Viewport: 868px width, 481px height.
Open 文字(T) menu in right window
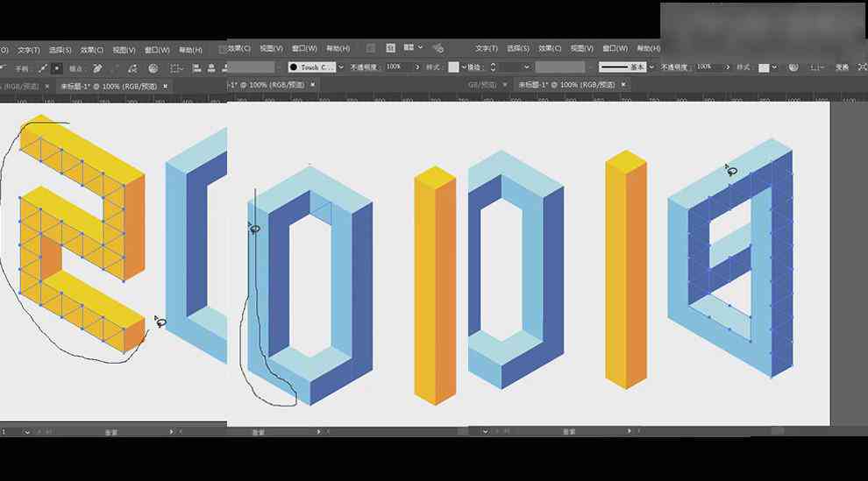click(487, 49)
